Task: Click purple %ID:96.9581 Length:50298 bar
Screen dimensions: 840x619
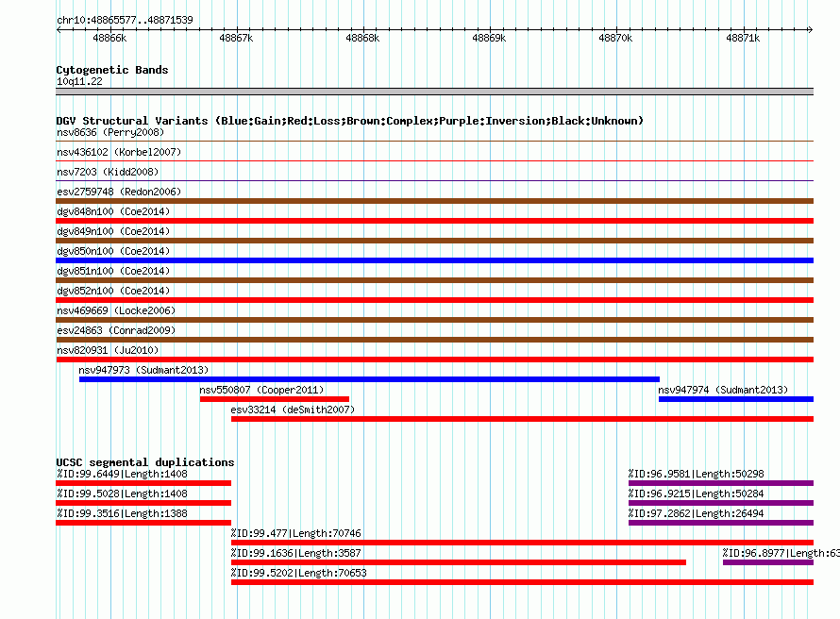Action: pos(721,483)
